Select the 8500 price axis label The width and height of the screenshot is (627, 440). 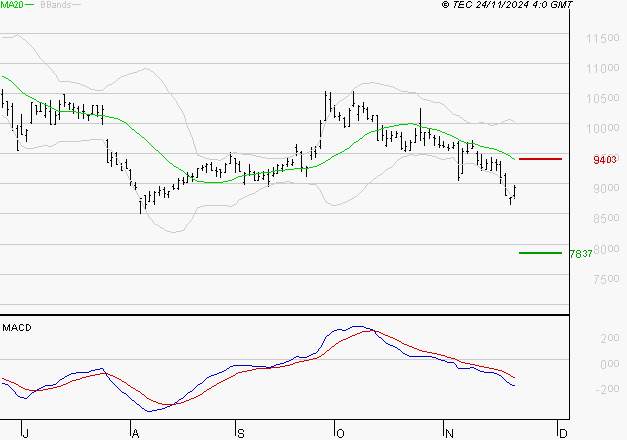click(606, 218)
